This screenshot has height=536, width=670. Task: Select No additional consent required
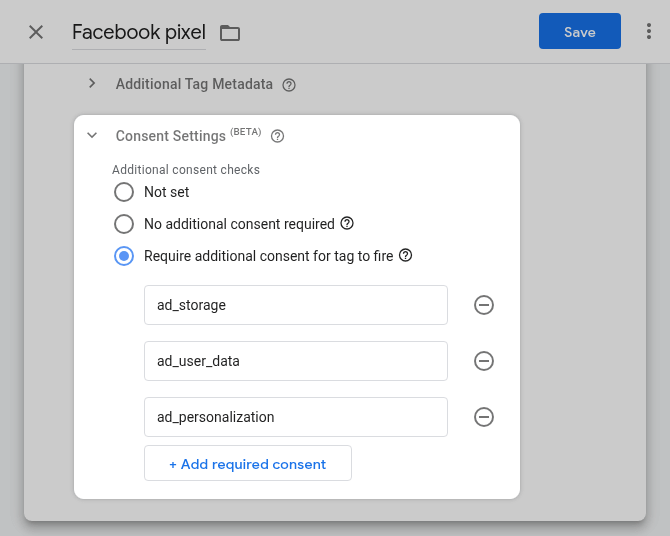(x=124, y=224)
